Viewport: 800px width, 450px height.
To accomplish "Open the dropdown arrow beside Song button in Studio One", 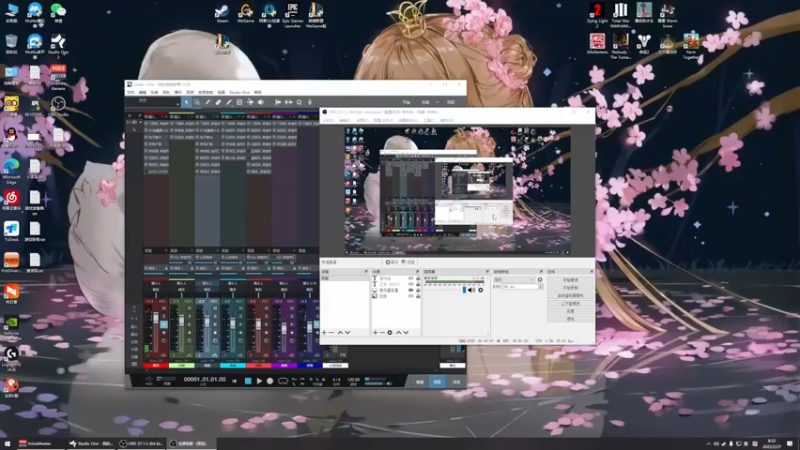I will click(x=437, y=103).
